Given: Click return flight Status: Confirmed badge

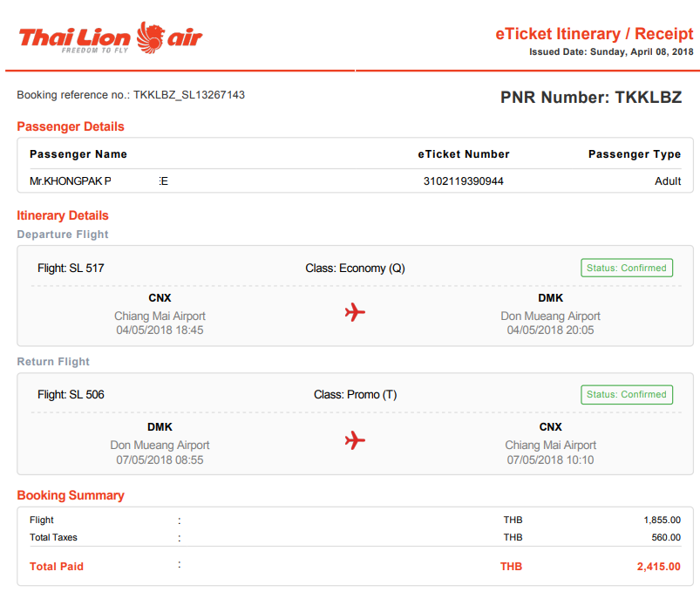Looking at the screenshot, I should coord(627,395).
